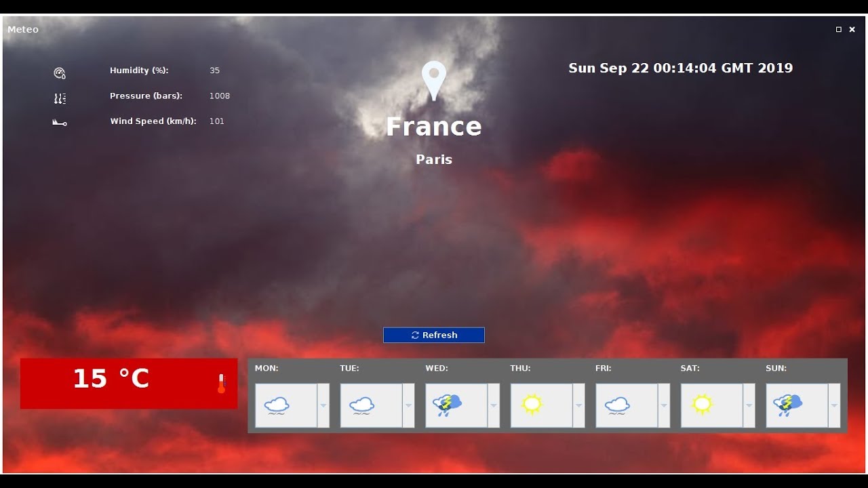Close the Meteo window
The width and height of the screenshot is (868, 488).
[852, 29]
